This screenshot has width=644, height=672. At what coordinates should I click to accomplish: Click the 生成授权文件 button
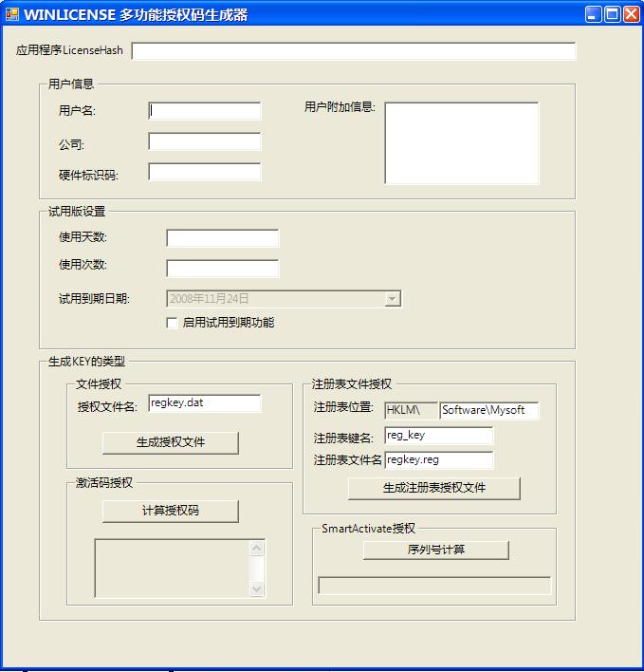coord(171,442)
